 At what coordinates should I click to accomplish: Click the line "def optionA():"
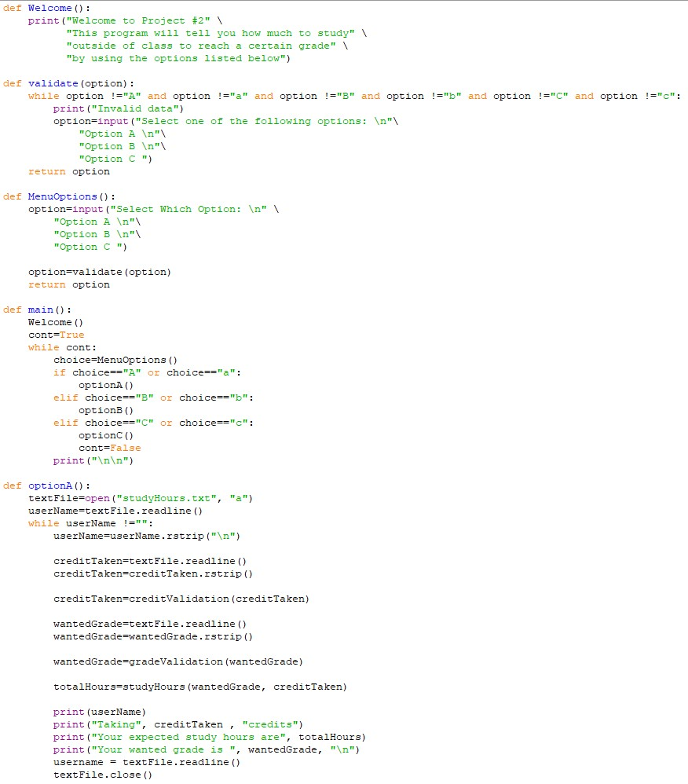[x=46, y=485]
